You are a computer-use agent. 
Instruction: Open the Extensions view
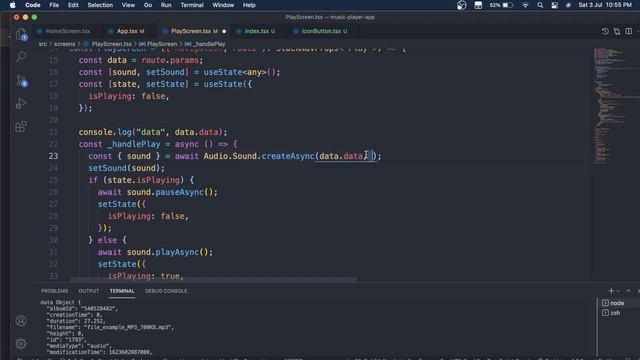tap(21, 127)
